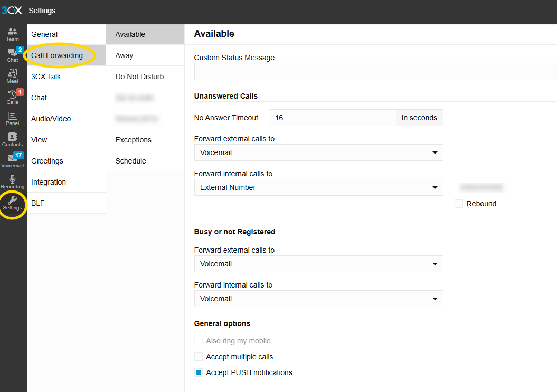Open the Meet icon in the sidebar
Viewport: 557px width, 392px height.
point(13,77)
